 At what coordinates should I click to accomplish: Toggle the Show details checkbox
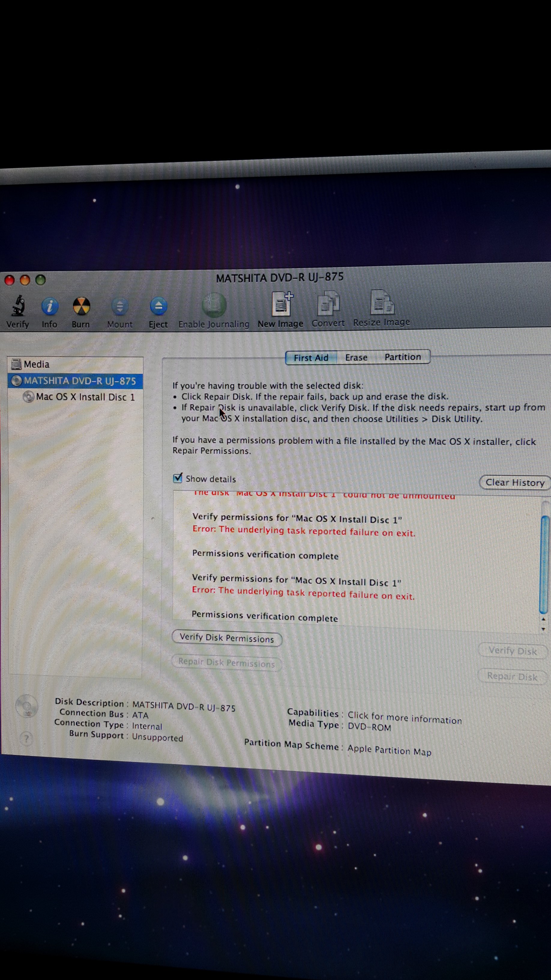(x=178, y=478)
